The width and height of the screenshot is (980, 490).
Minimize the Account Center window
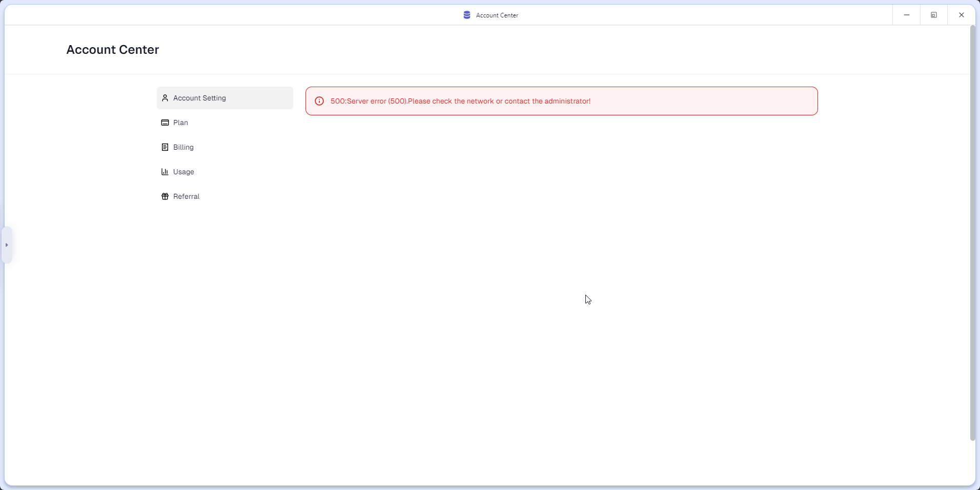pos(907,15)
